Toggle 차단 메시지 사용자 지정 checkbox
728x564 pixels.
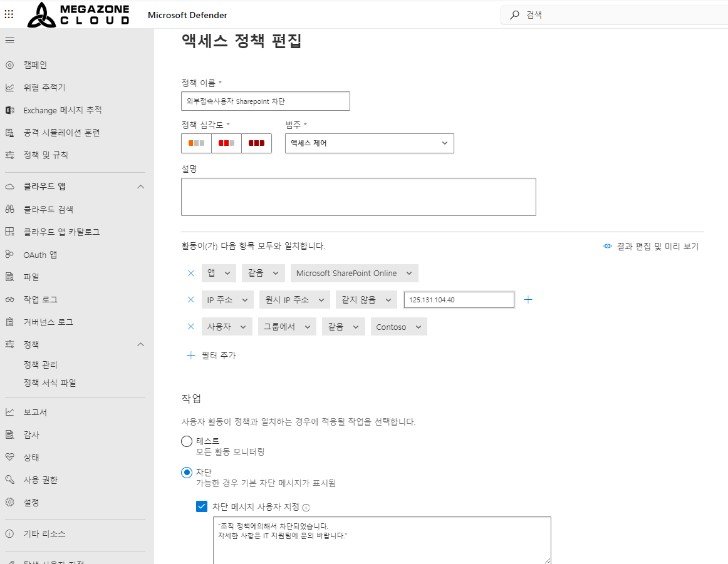click(202, 506)
